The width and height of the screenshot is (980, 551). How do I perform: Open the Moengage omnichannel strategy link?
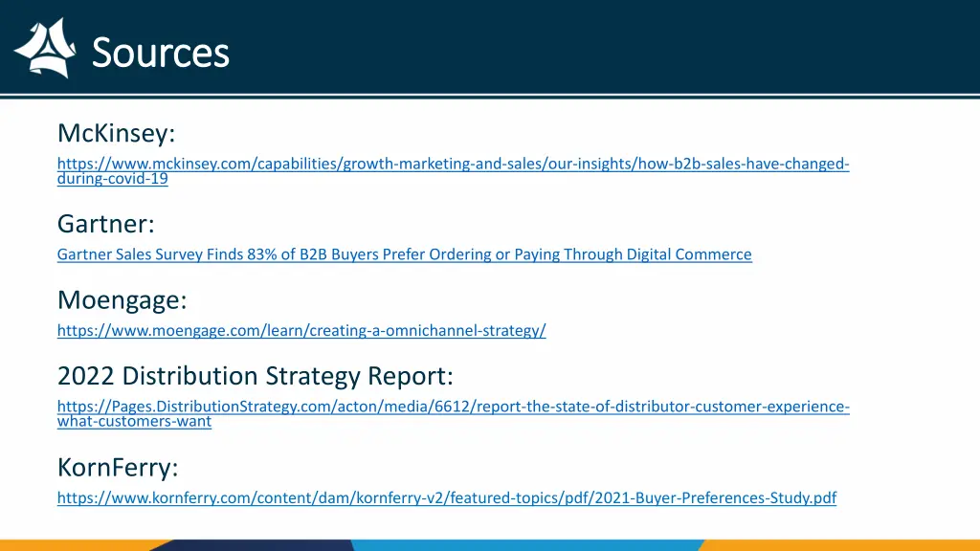(x=301, y=330)
